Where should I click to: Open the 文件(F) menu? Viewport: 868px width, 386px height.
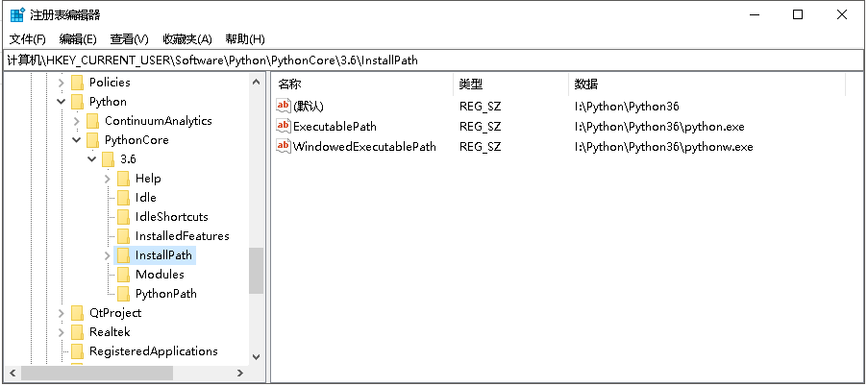coord(28,39)
